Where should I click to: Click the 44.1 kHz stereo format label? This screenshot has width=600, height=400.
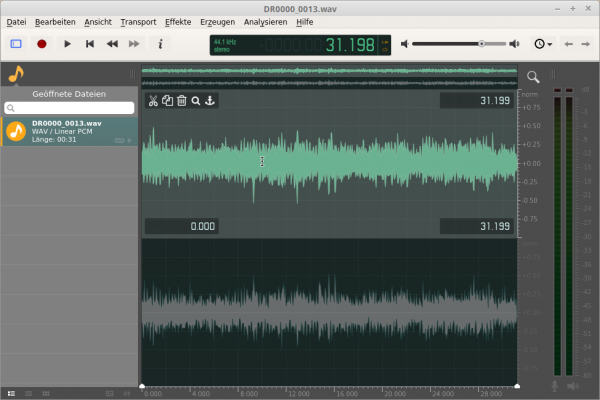click(x=225, y=46)
